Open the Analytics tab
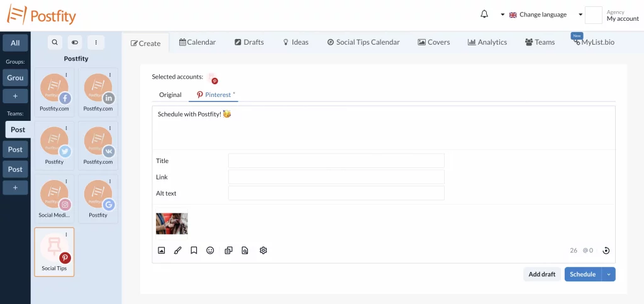Screen dimensions: 644x304 click(x=487, y=42)
